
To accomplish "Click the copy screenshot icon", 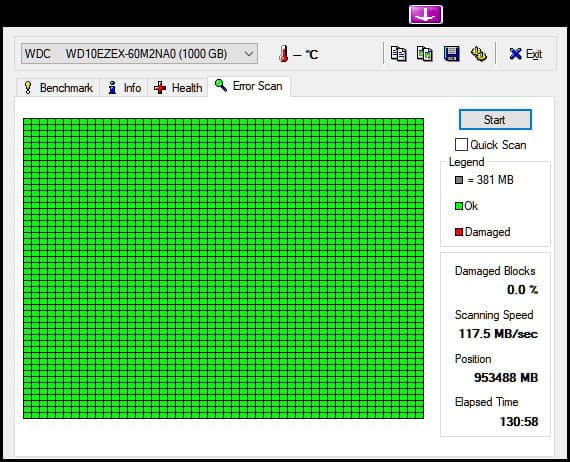I will click(x=424, y=54).
